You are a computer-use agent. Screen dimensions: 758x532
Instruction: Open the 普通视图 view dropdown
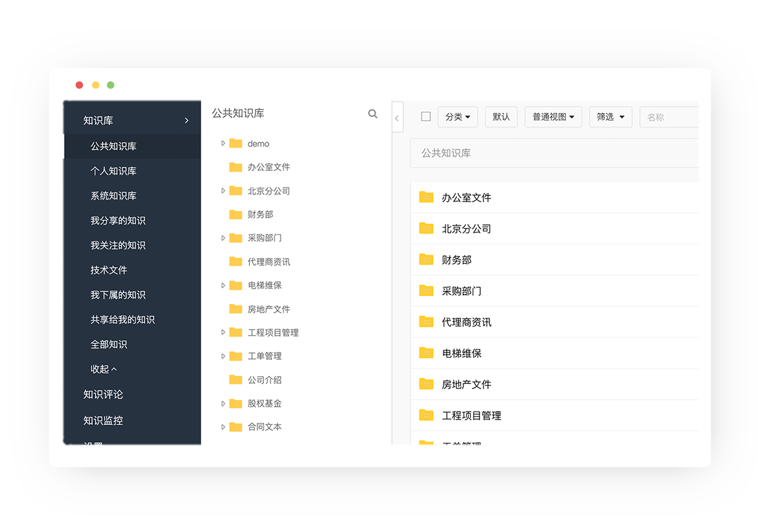click(x=553, y=117)
